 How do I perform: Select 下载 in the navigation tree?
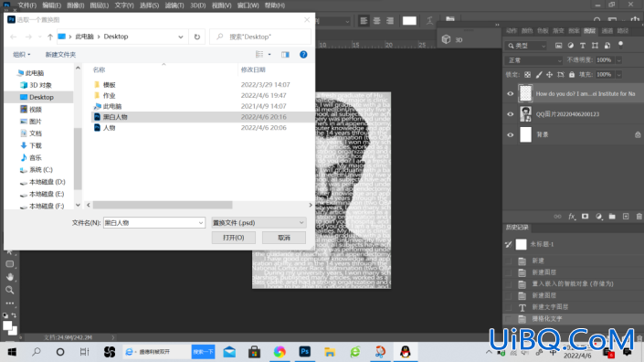[x=36, y=145]
